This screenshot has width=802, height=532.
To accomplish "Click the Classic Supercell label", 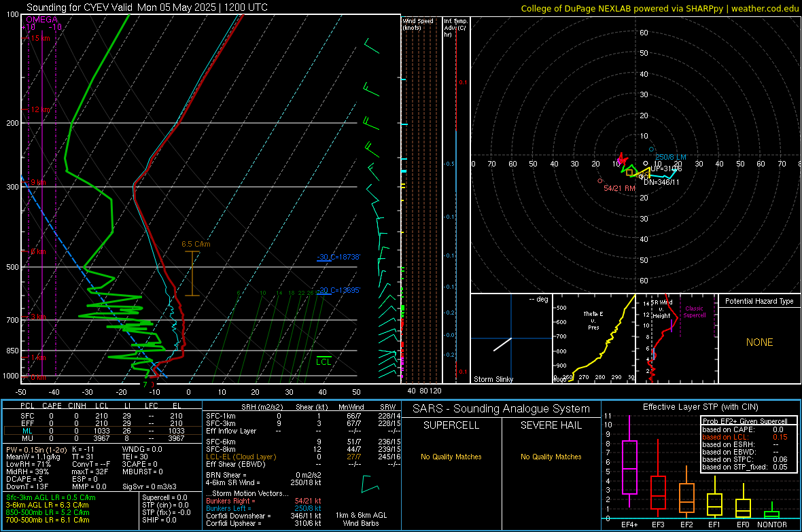I will 695,312.
